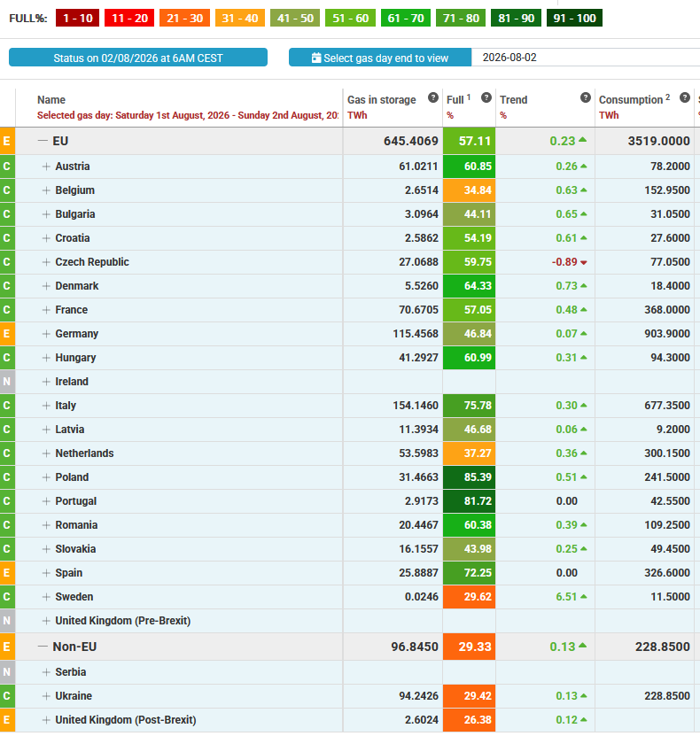Click the Status on 02/08/2026 button
Viewport: 700px width, 736px height.
click(x=138, y=58)
